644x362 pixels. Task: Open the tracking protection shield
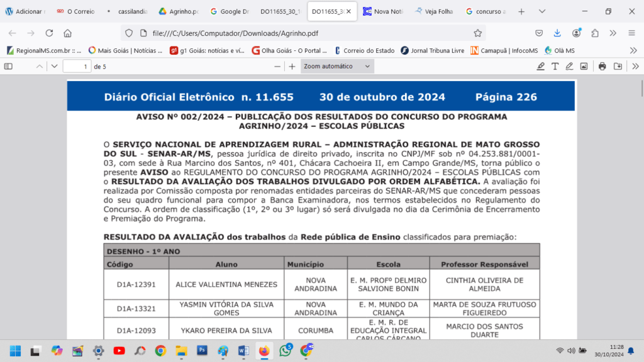click(x=129, y=33)
